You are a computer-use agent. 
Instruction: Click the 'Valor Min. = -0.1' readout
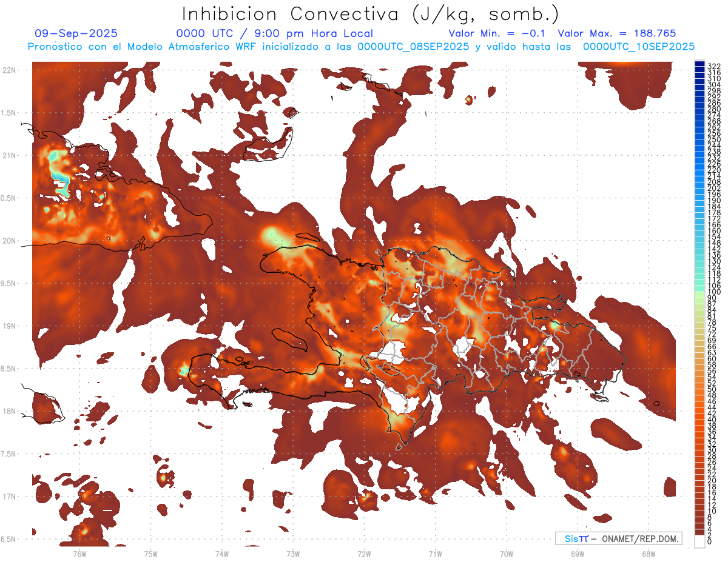(499, 34)
